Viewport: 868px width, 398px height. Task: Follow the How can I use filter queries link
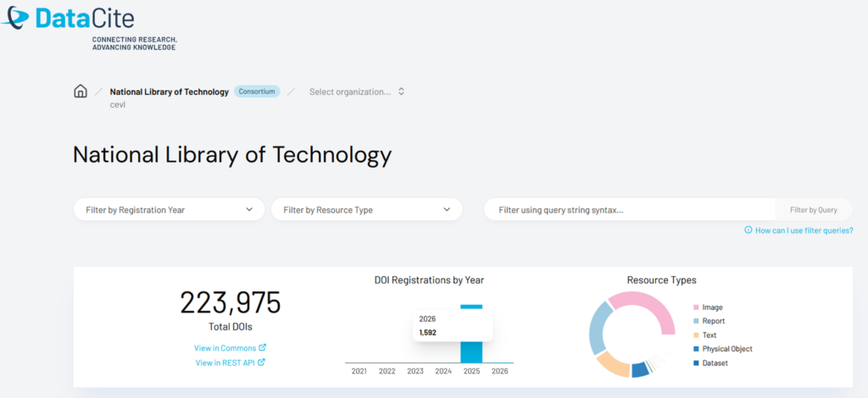click(x=804, y=230)
